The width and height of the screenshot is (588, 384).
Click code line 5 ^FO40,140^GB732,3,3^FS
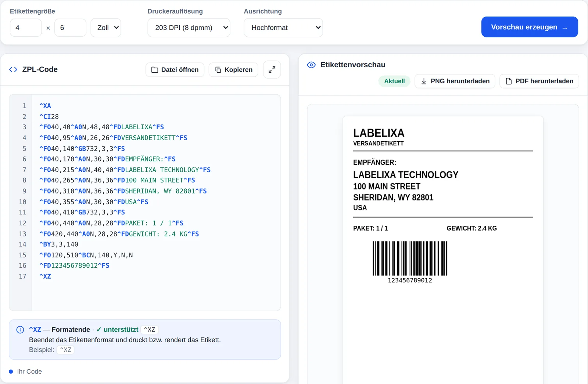82,149
